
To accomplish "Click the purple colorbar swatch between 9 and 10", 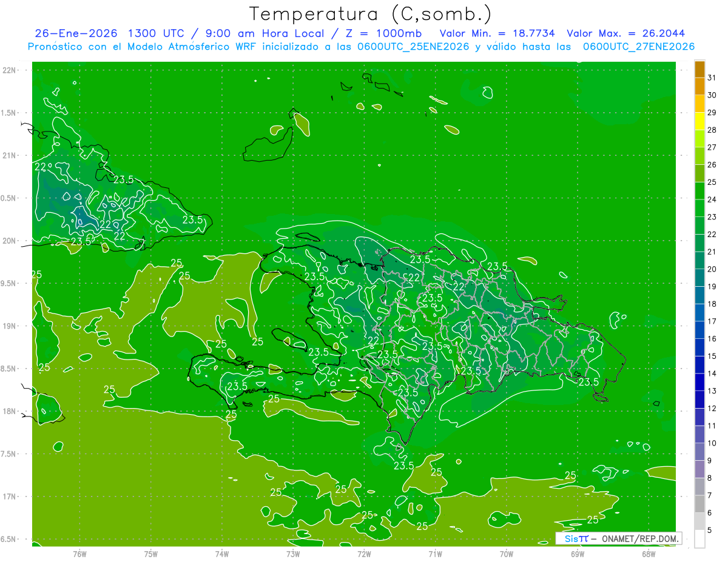I will click(699, 452).
